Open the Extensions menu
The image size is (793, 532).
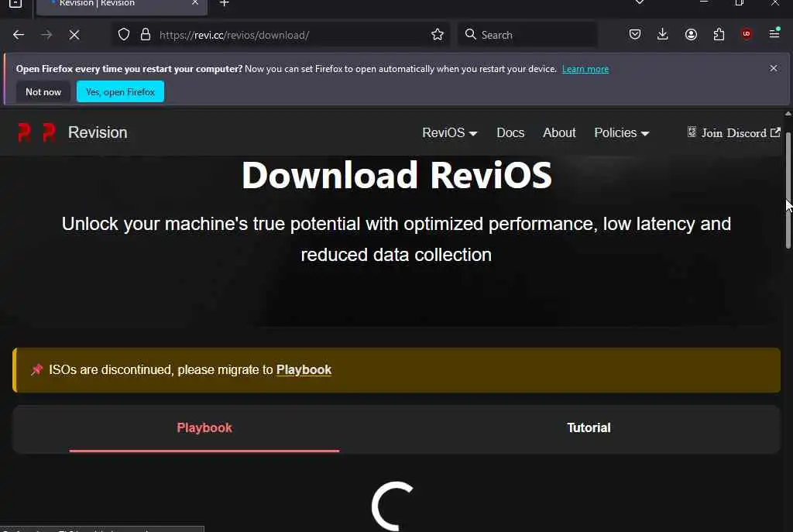pyautogui.click(x=719, y=34)
